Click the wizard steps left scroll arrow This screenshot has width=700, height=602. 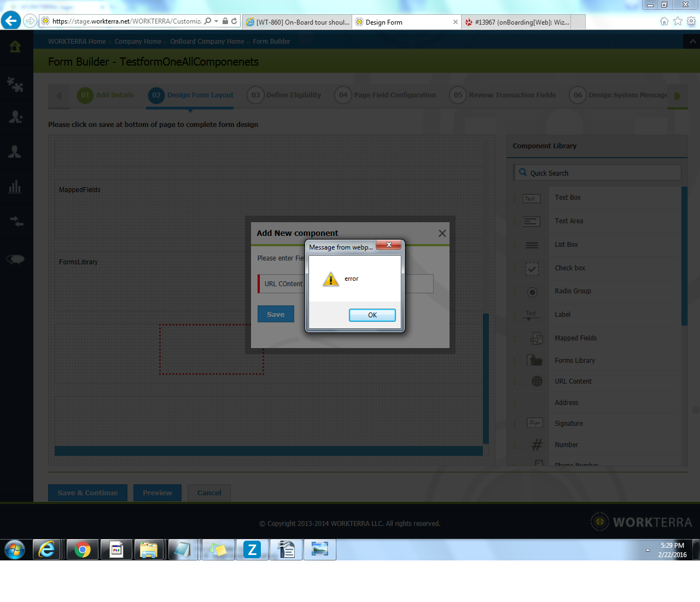59,96
